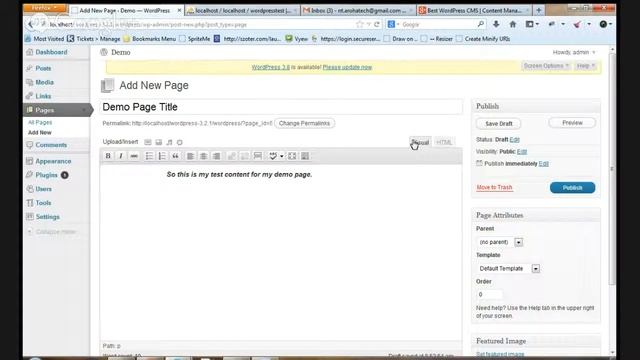Expand Screen Options panel
Viewport: 640px width, 360px height.
pos(546,66)
